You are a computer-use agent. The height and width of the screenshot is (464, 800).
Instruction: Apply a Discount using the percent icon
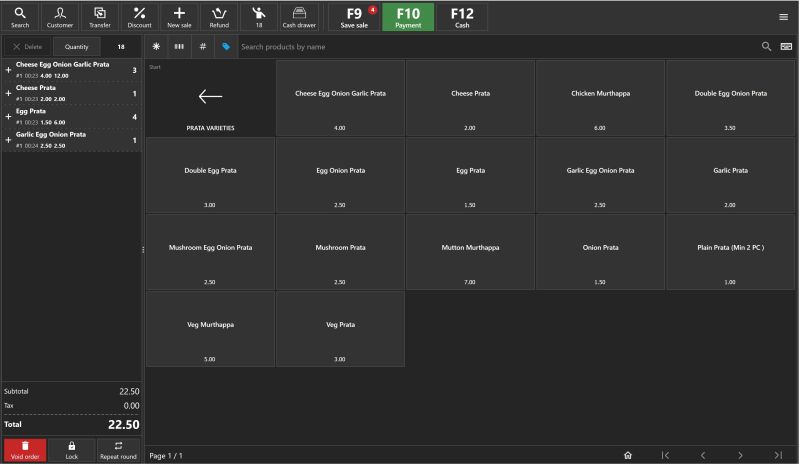click(140, 17)
